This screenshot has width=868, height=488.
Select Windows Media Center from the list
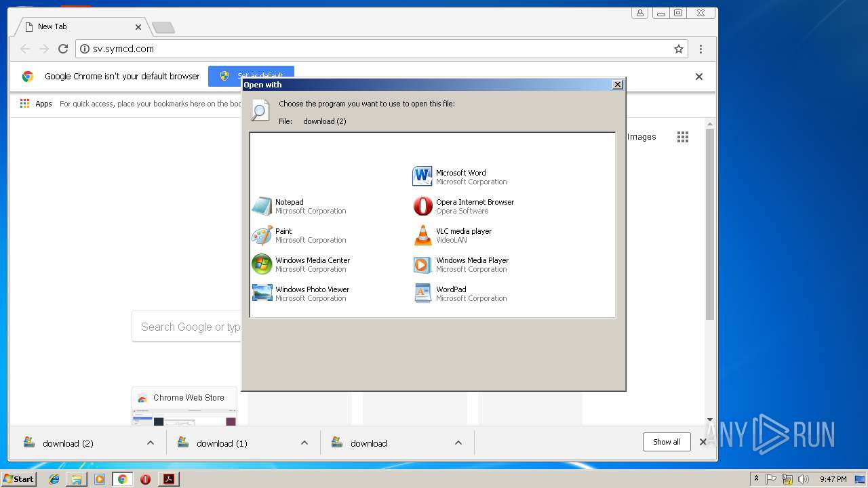[301, 264]
